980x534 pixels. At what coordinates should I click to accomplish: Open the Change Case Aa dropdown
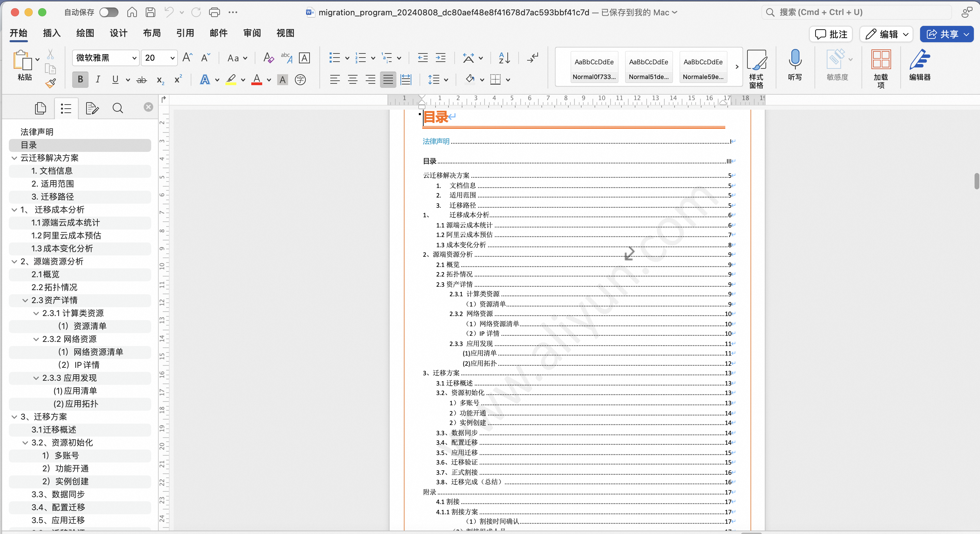[237, 58]
